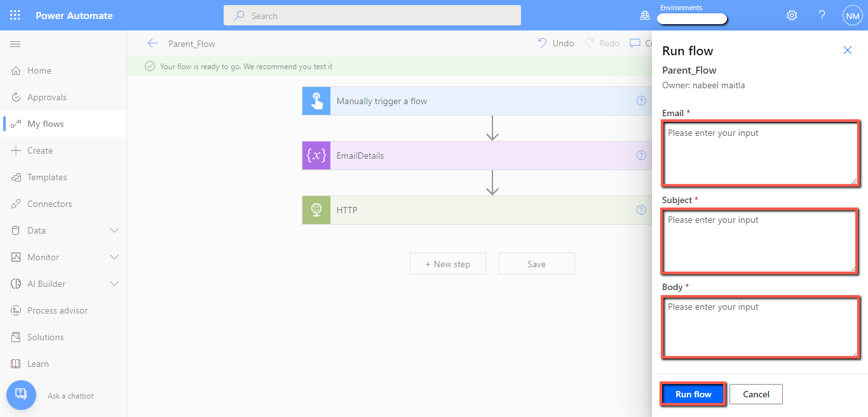Click the AI Builder brain icon
The height and width of the screenshot is (417, 868).
click(17, 284)
